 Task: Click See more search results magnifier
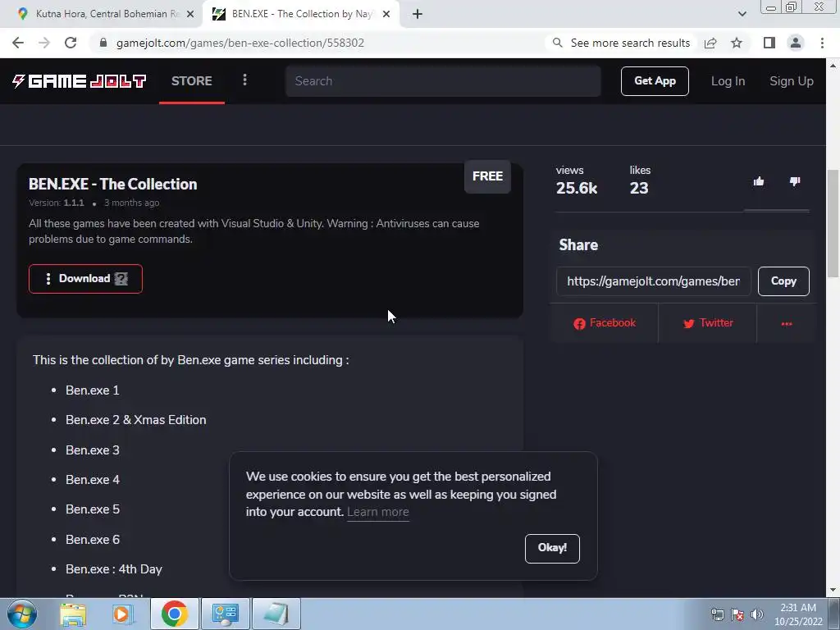point(557,43)
